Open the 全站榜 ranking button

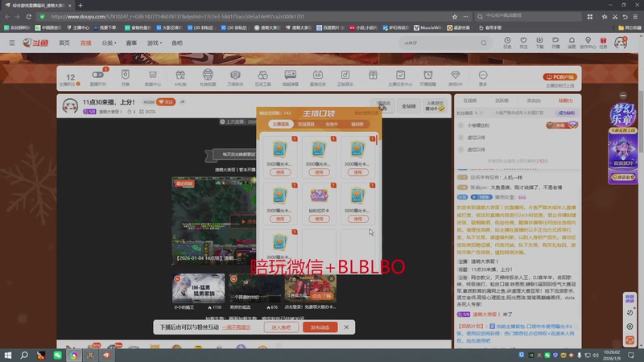[409, 106]
